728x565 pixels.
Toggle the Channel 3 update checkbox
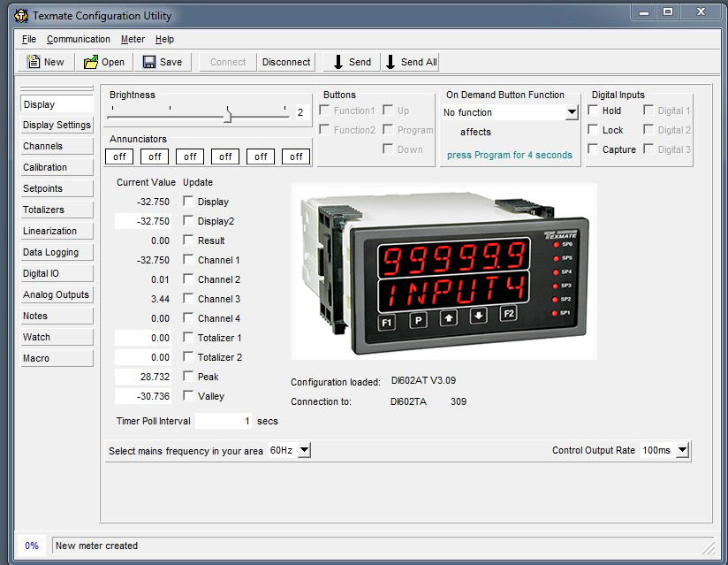click(188, 298)
